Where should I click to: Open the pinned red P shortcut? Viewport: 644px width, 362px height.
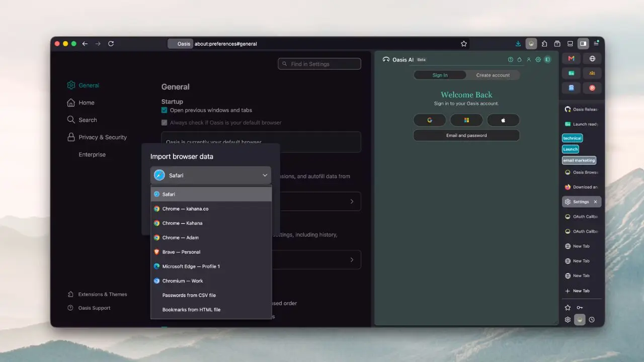coord(592,87)
